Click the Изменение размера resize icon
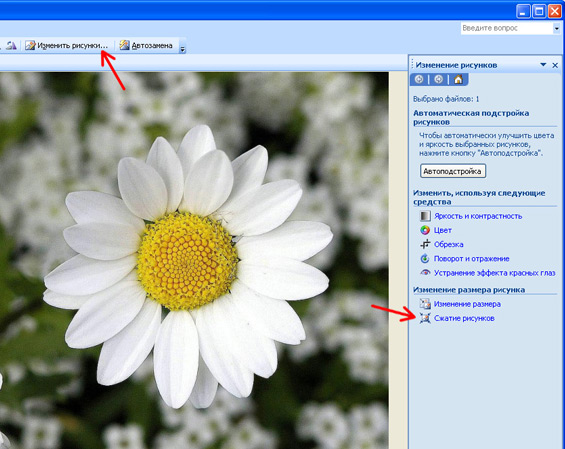 425,304
